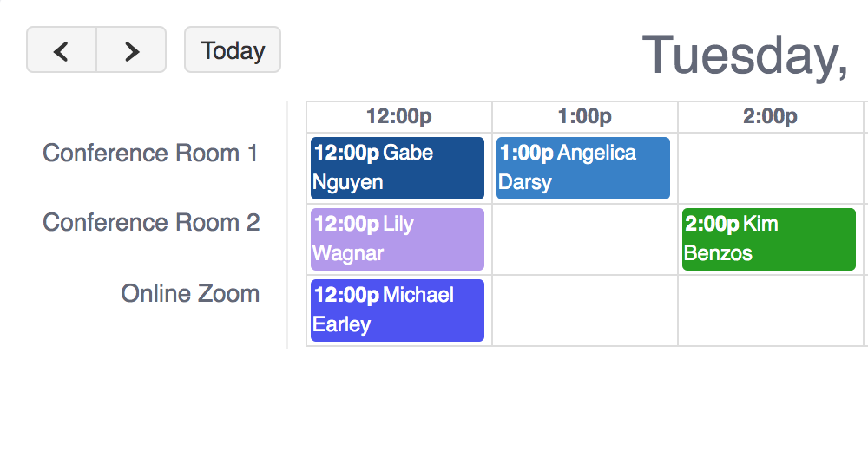This screenshot has height=451, width=868.
Task: Click the 12:00p column header
Action: pos(399,116)
